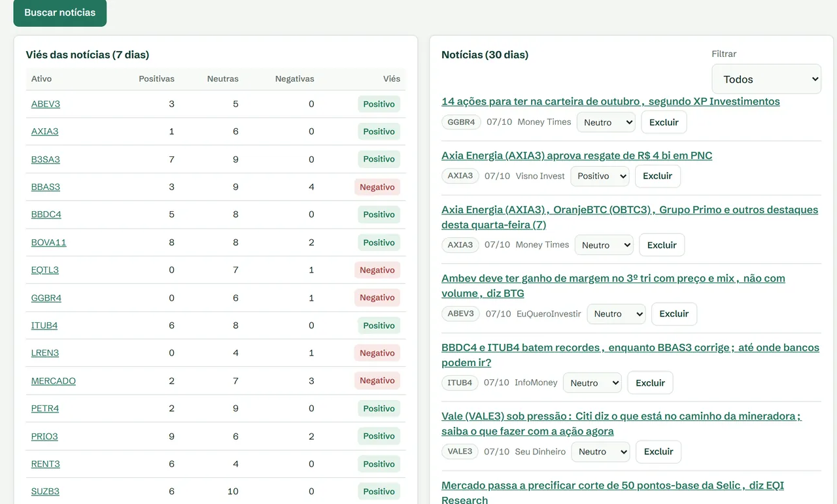Open Mercado passa a precificar Selic article
Screen dimensions: 837x504
pyautogui.click(x=613, y=492)
